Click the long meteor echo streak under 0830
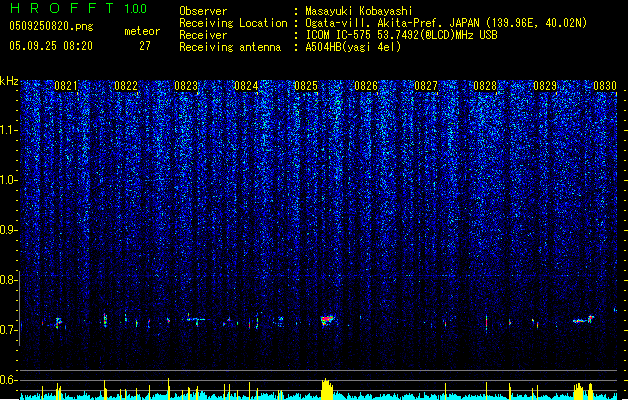This screenshot has width=629, height=400. click(583, 320)
